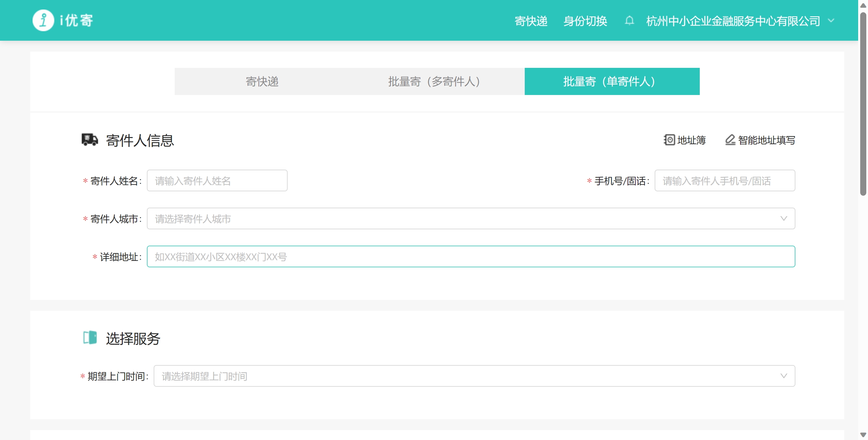Screen dimensions: 868x440
Task: Expand the company account dropdown arrow
Action: click(831, 20)
